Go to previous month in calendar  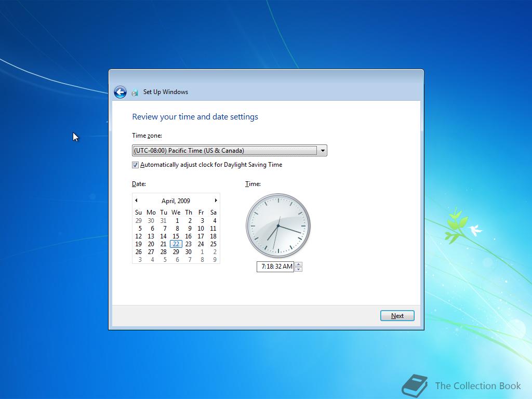coord(137,201)
